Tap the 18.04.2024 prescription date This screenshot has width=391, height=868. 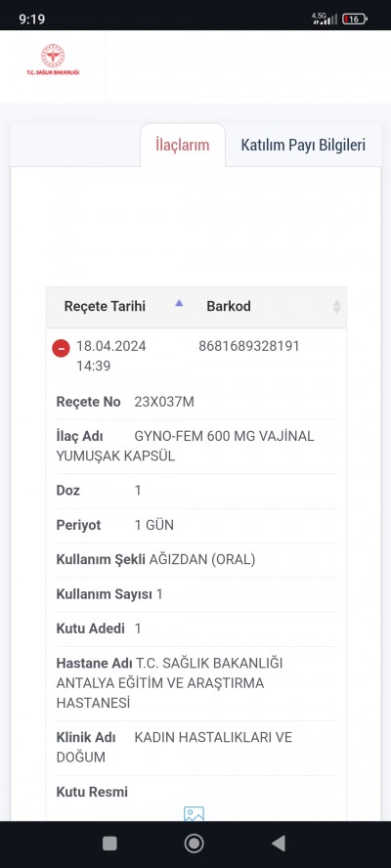pos(111,346)
